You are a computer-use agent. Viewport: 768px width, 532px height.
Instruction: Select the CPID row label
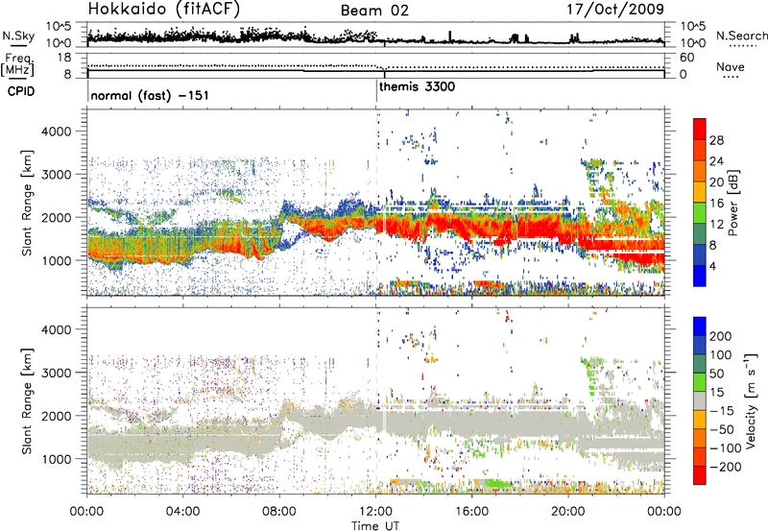21,91
